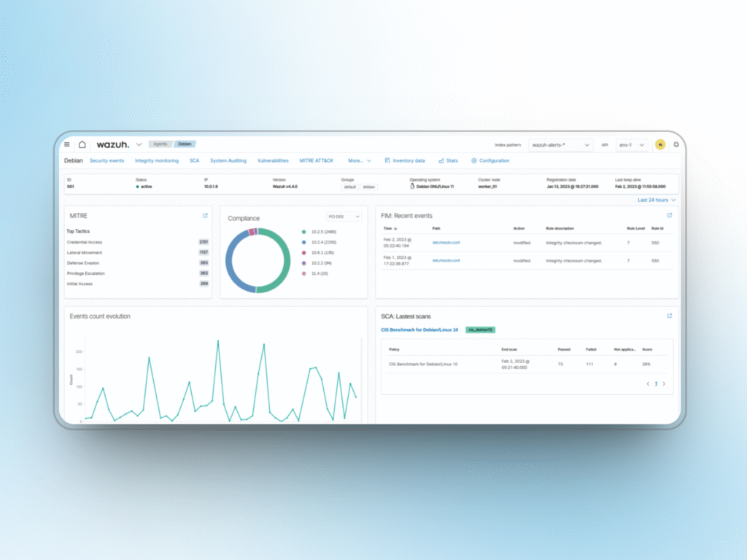Expand the More... modules menu
This screenshot has width=747, height=560.
tap(359, 160)
